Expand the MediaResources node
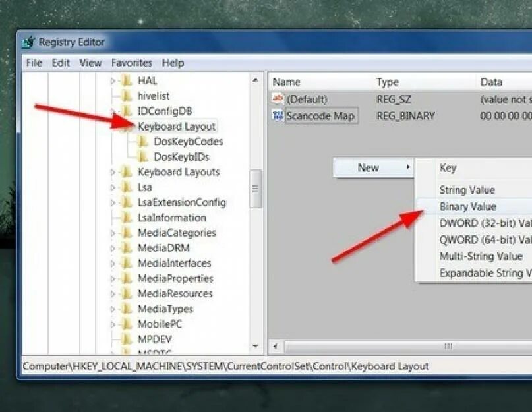 coord(113,294)
